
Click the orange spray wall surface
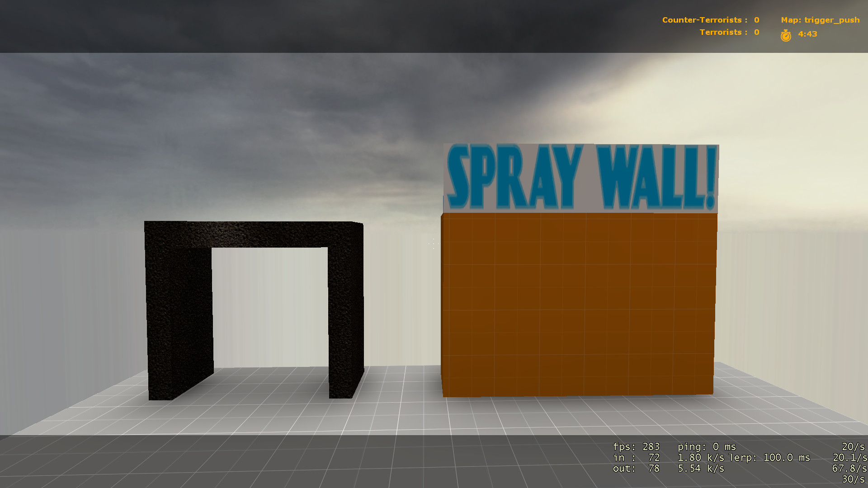click(x=579, y=303)
